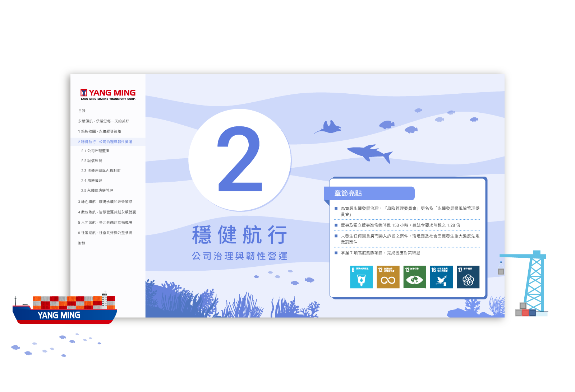This screenshot has height=392, width=575.
Task: Click the SDG 12 responsible consumption icon
Action: pyautogui.click(x=388, y=277)
